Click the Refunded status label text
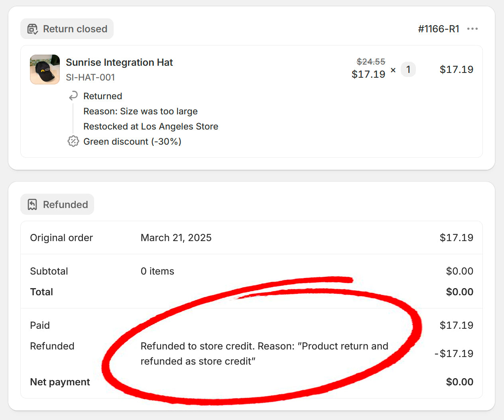The image size is (504, 420). [65, 204]
